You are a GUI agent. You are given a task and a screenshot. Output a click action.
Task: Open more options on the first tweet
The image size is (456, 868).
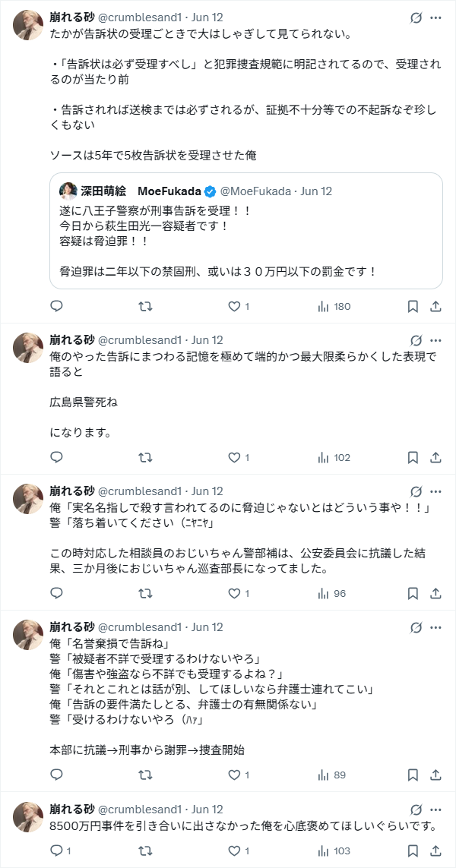point(435,17)
